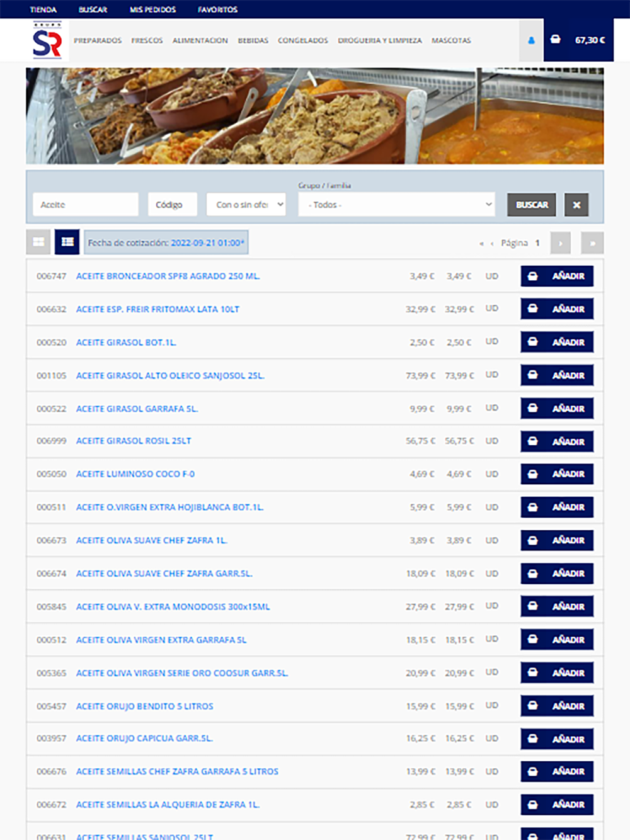
Task: Jump to the last results page
Action: tap(592, 243)
